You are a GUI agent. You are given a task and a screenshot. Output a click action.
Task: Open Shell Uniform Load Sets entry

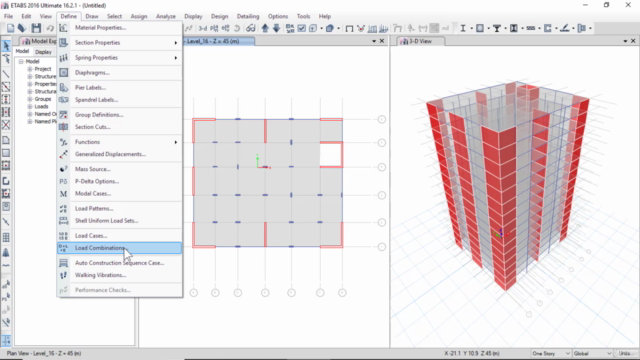(x=119, y=221)
